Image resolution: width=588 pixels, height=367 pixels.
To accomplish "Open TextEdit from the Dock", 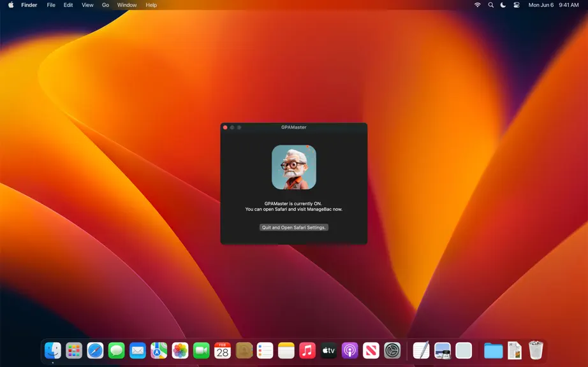I will 421,351.
